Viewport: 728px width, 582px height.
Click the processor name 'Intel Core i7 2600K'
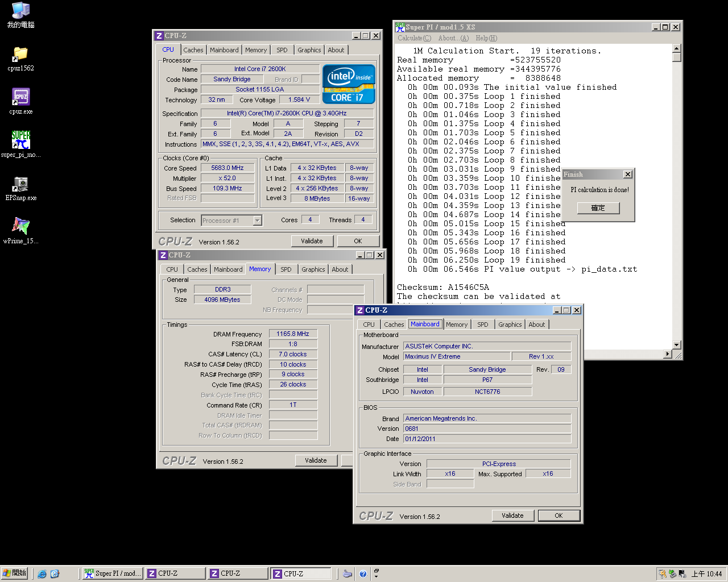pyautogui.click(x=260, y=69)
